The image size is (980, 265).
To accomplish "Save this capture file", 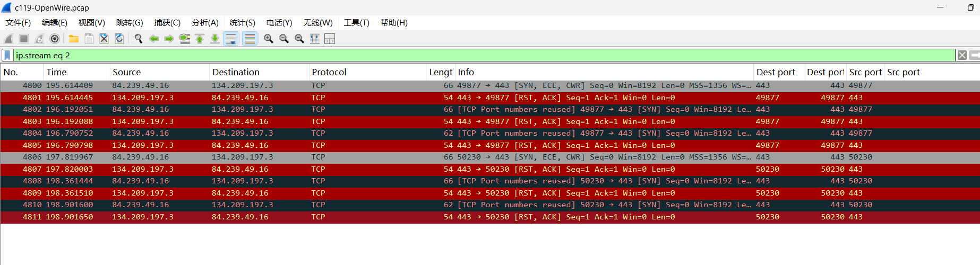I will click(x=89, y=39).
